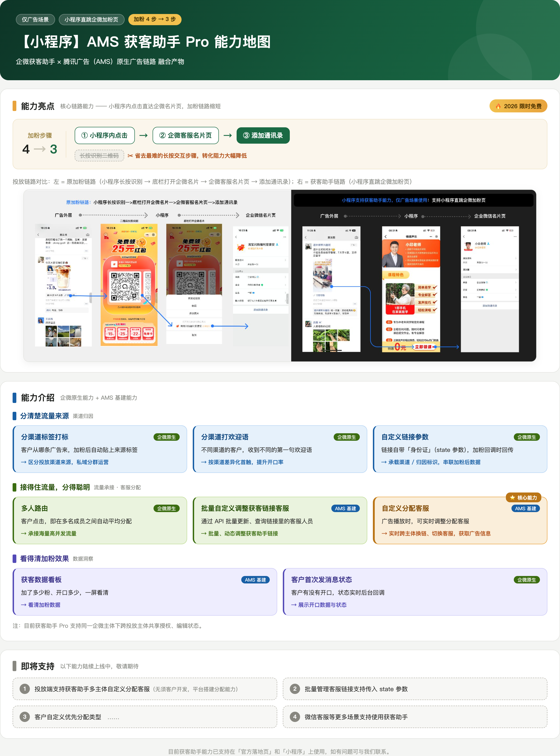Click the 加粉 4 步 → 3 步 badge
The height and width of the screenshot is (756, 560).
(154, 19)
